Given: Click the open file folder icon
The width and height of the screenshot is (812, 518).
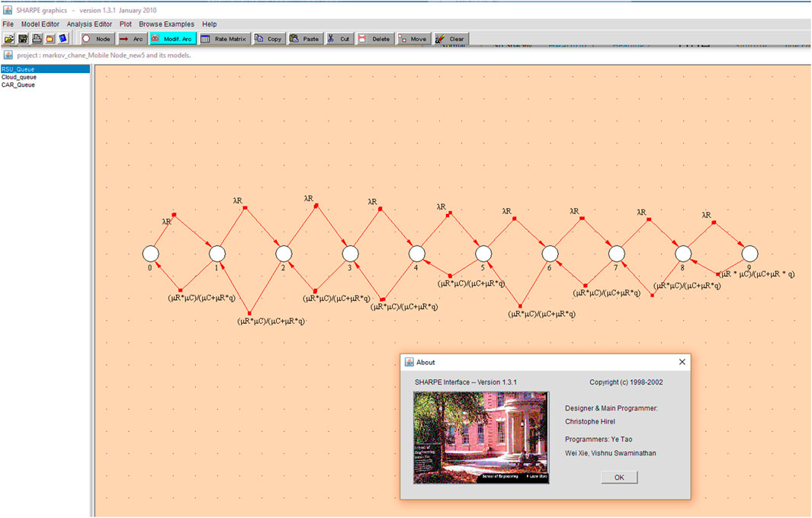Looking at the screenshot, I should pyautogui.click(x=8, y=38).
